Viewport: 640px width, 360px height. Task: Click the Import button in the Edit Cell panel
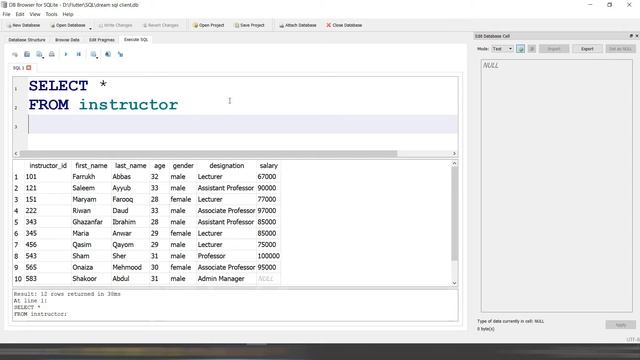[x=554, y=49]
